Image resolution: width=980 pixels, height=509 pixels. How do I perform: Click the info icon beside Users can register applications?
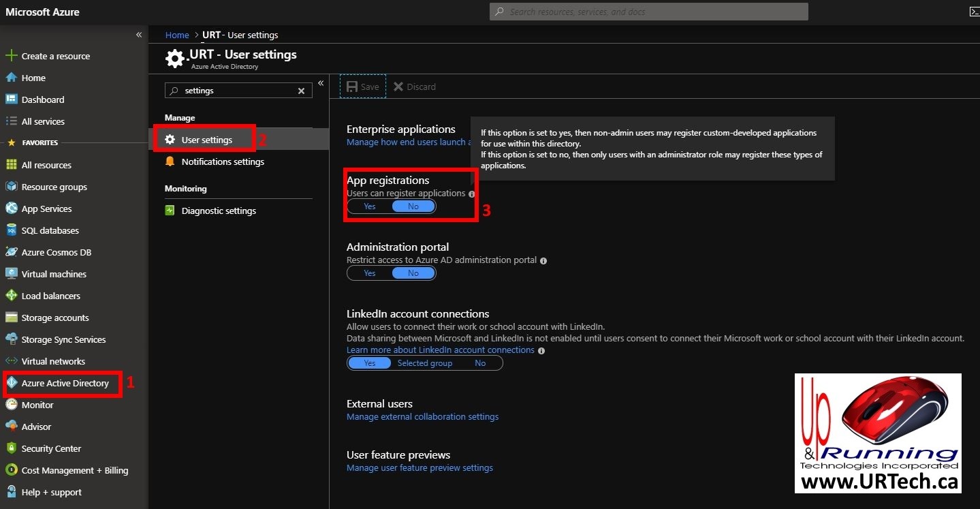(x=472, y=194)
